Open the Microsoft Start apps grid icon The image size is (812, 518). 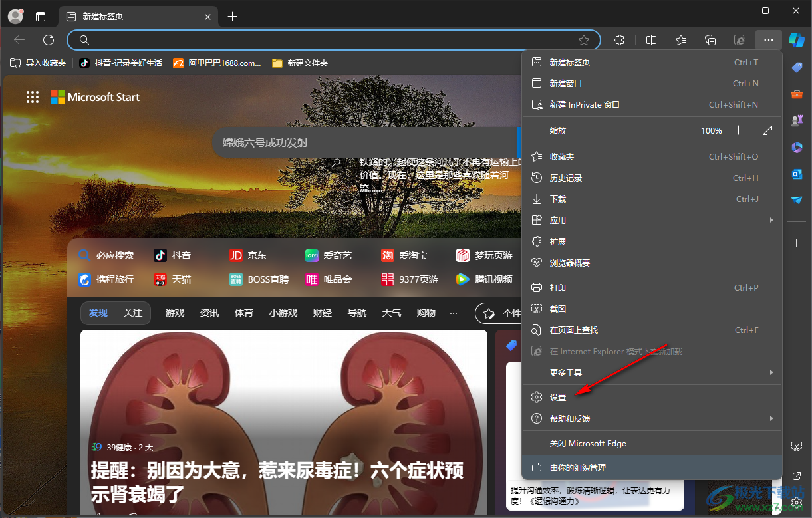pos(33,97)
